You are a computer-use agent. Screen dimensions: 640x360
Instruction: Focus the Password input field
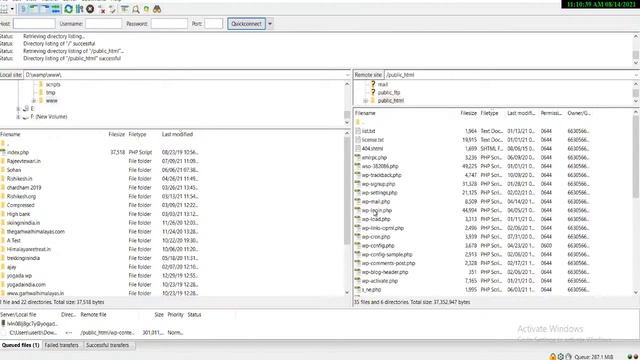click(169, 24)
